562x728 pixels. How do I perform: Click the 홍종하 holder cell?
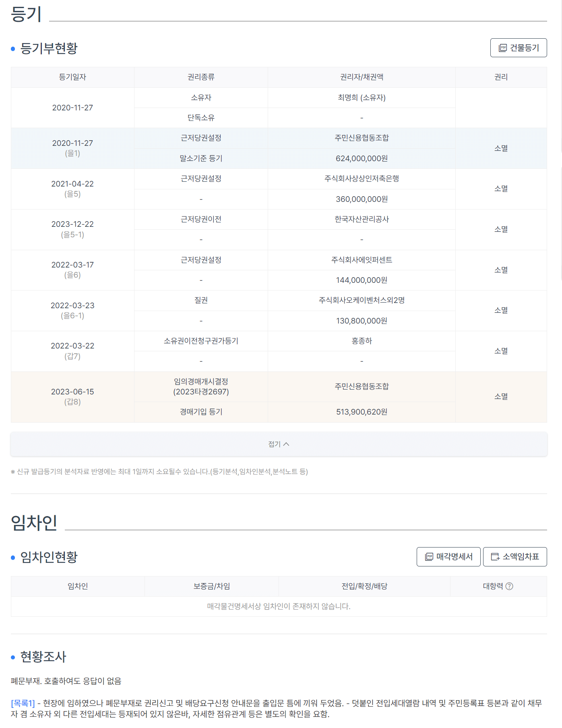(x=362, y=341)
